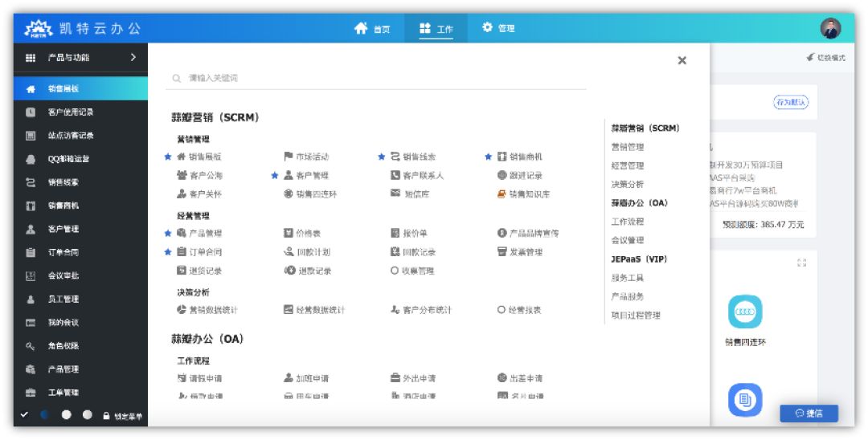Click 存为默认 button
The width and height of the screenshot is (868, 440).
[791, 102]
